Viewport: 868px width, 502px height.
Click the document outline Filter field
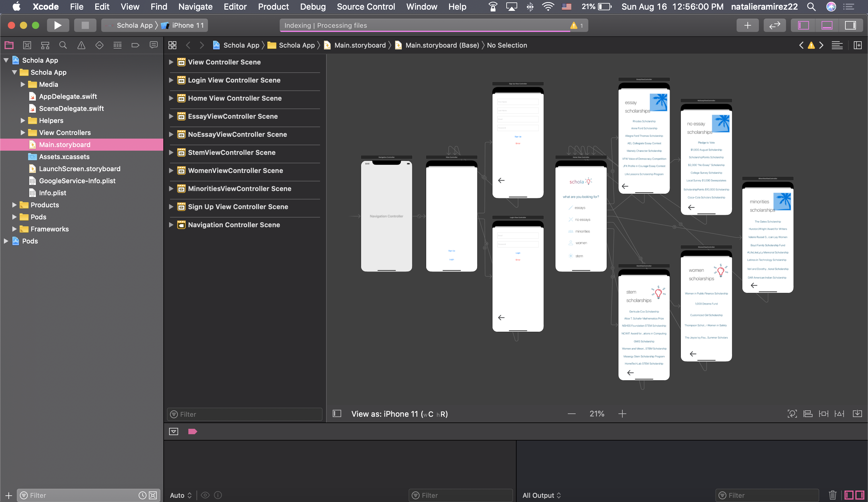coord(244,414)
